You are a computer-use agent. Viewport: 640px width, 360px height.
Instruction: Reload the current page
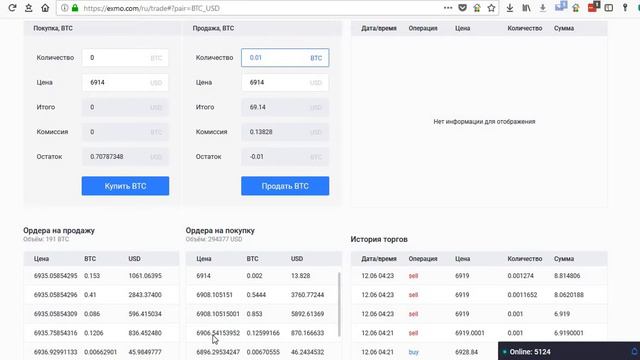[x=12, y=8]
